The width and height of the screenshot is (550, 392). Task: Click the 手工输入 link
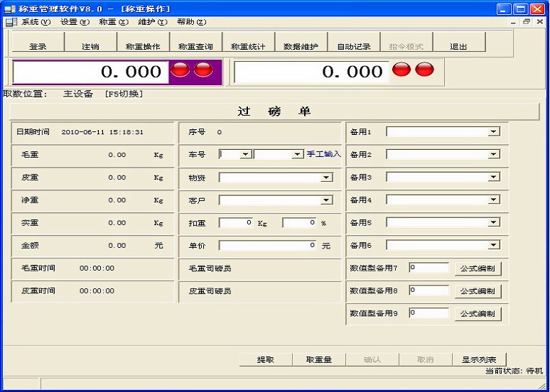(323, 154)
